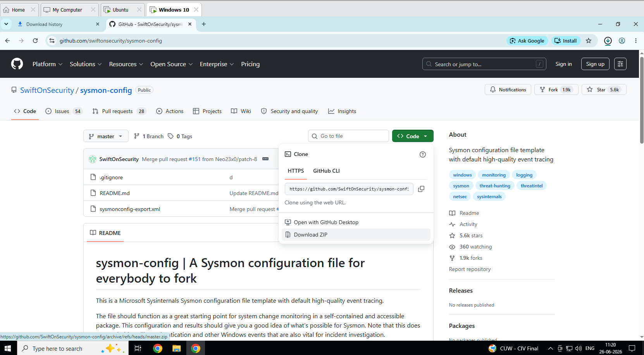Open File Explorer from the taskbar
644x355 pixels.
(177, 348)
